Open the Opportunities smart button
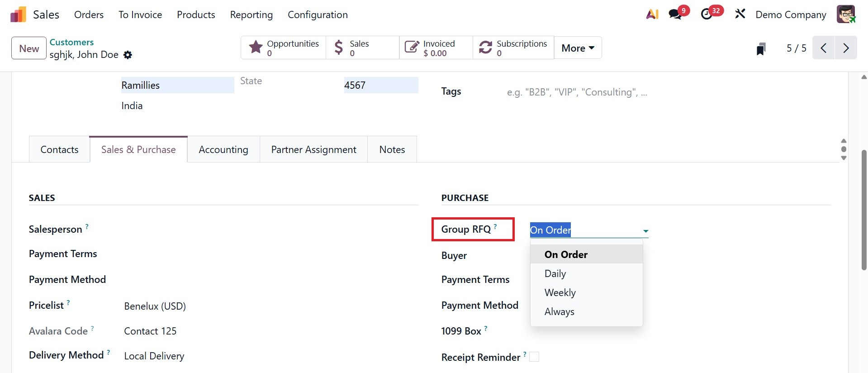 point(284,48)
